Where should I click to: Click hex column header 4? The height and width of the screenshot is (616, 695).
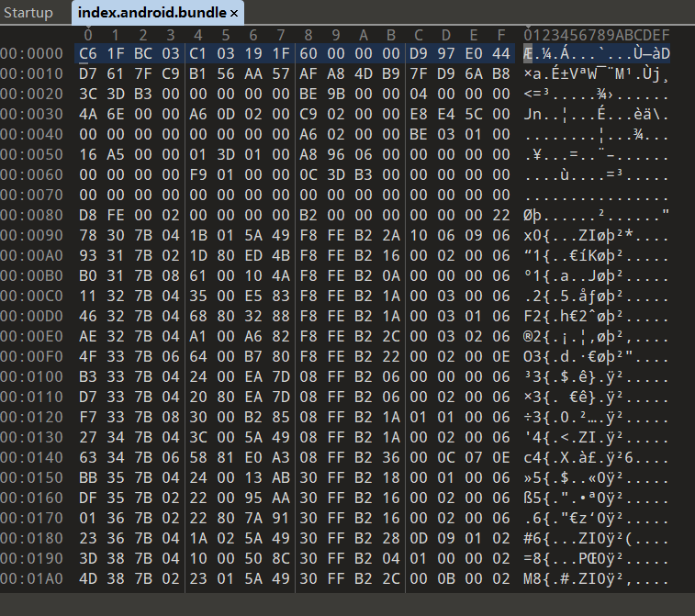click(198, 35)
